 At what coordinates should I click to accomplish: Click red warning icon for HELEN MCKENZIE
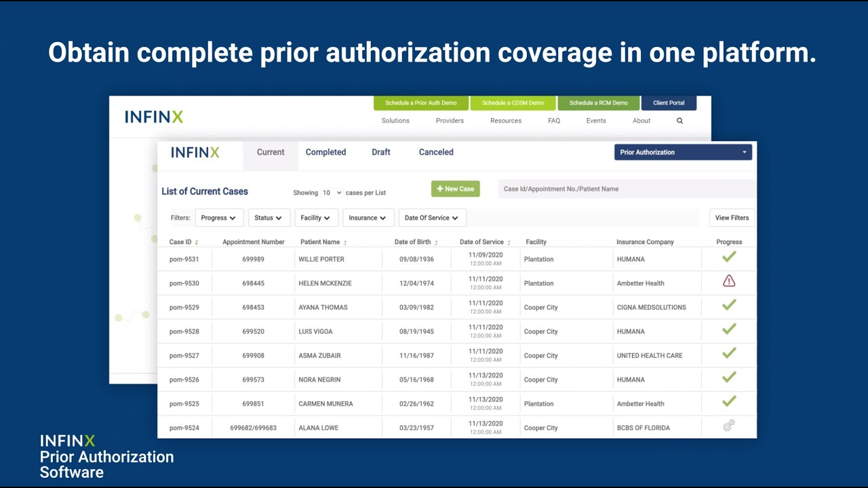[x=729, y=281]
